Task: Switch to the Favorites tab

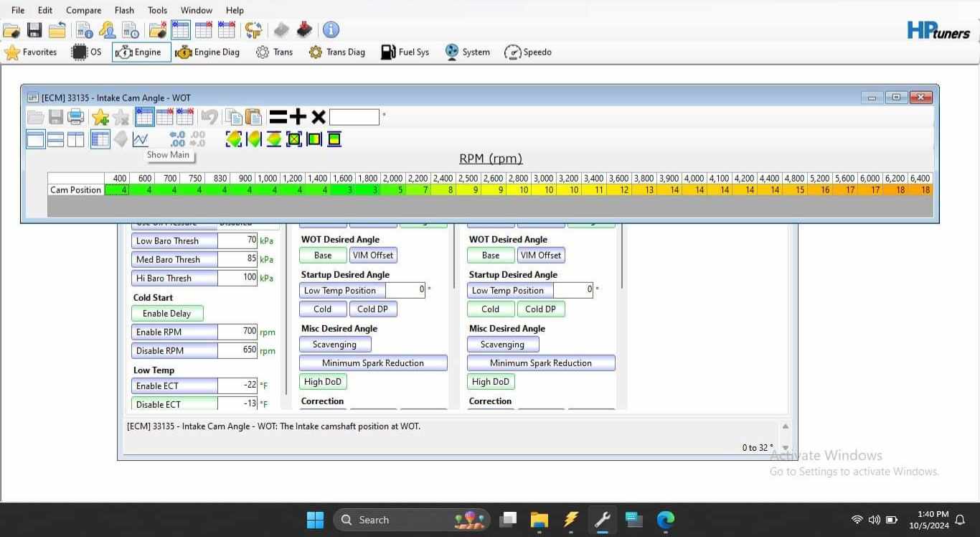Action: [31, 52]
